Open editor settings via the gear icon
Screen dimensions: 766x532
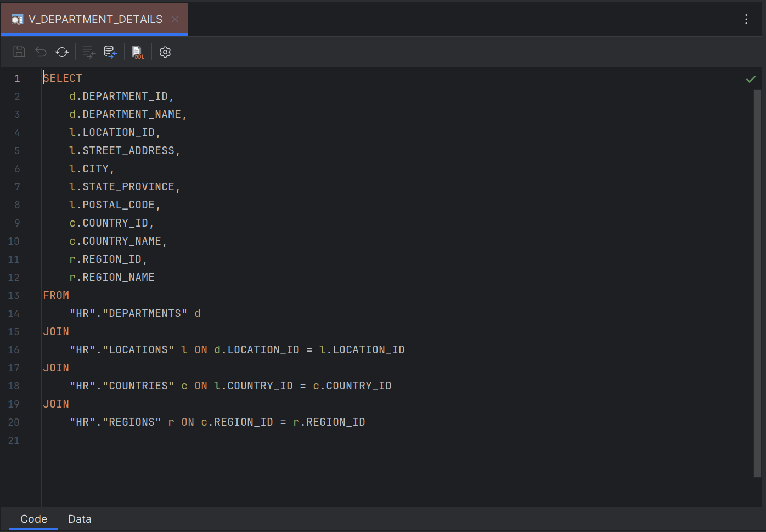click(x=165, y=52)
